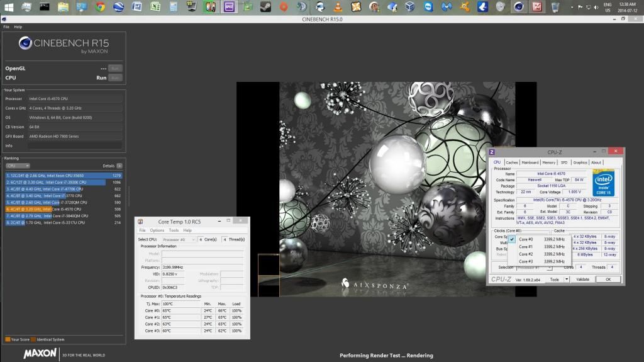Open Microsoft Word taskbar icon
This screenshot has height=362, width=644.
(136, 8)
